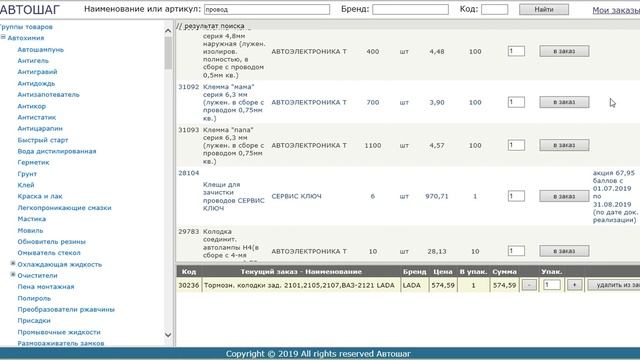Click the category tree scrollbar down arrow

pyautogui.click(x=168, y=335)
